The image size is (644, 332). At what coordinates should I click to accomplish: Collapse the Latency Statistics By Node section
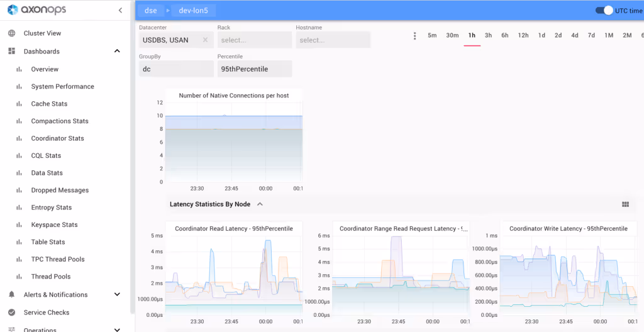260,204
